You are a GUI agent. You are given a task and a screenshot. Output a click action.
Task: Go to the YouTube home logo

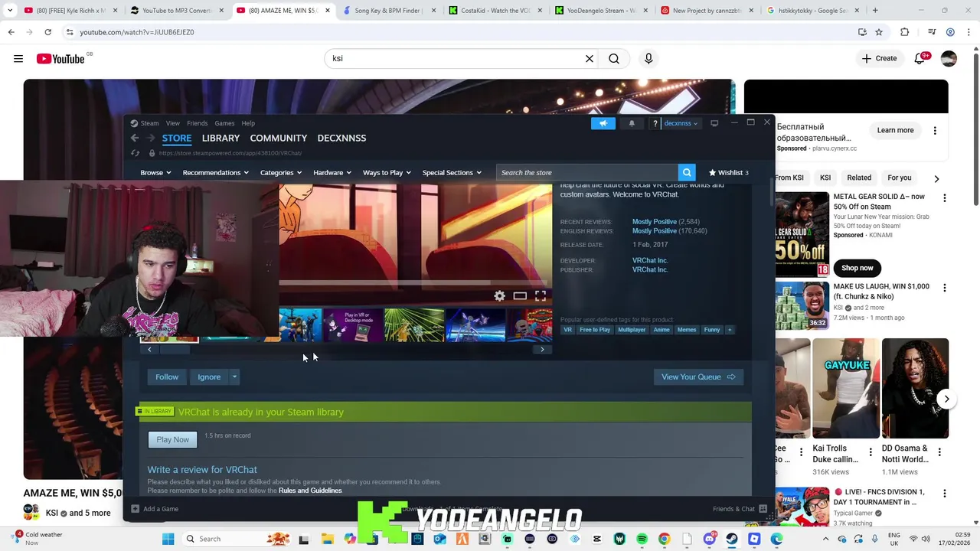[60, 59]
